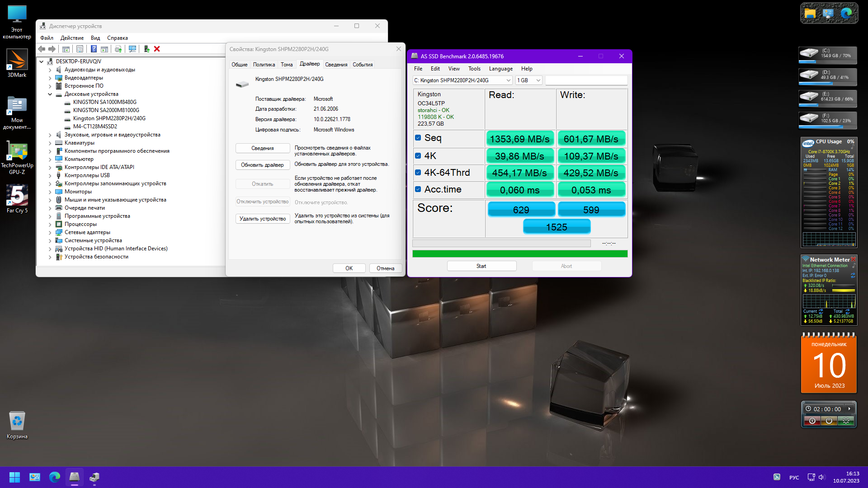Click the Обновить драйвер button

click(x=262, y=165)
